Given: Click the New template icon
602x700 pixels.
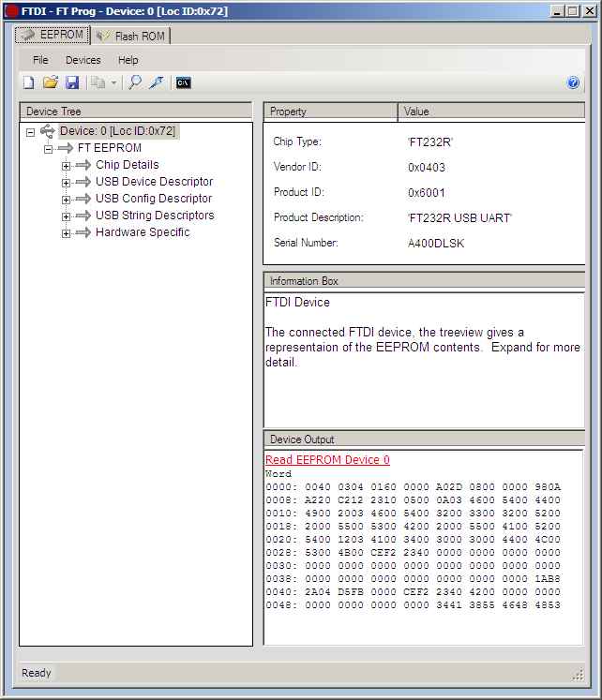Looking at the screenshot, I should click(x=28, y=82).
